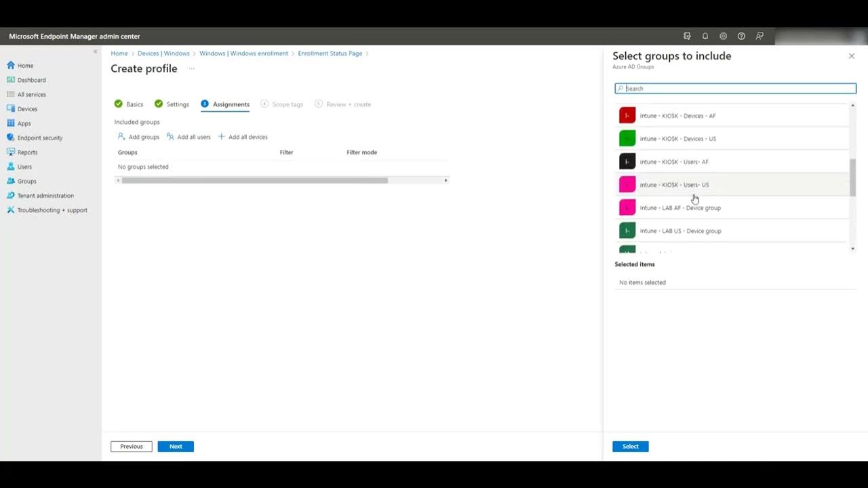This screenshot has height=488, width=868.
Task: Open the directory and subscription icon
Action: 687,36
